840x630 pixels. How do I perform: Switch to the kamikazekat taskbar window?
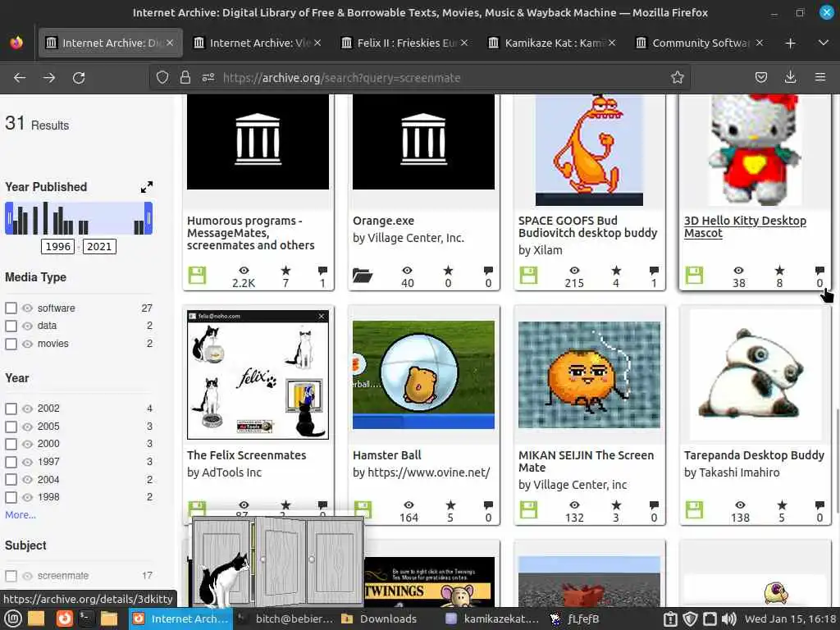tap(493, 619)
